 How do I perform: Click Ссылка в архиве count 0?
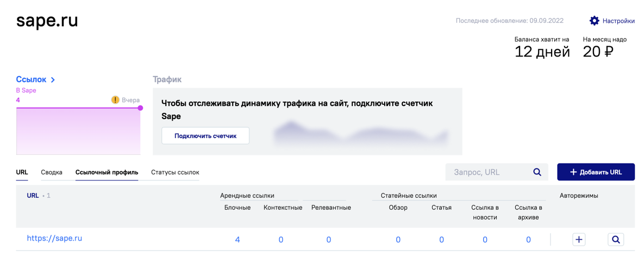[x=529, y=240]
